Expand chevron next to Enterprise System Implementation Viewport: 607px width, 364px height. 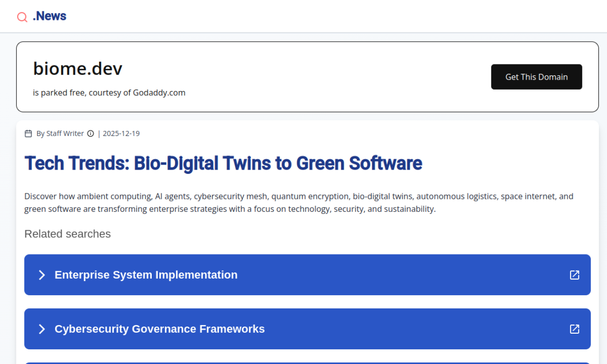point(42,275)
